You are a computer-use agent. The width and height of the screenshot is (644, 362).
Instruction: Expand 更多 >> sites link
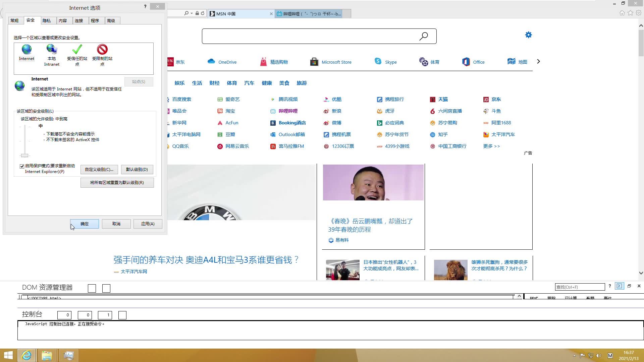tap(491, 146)
